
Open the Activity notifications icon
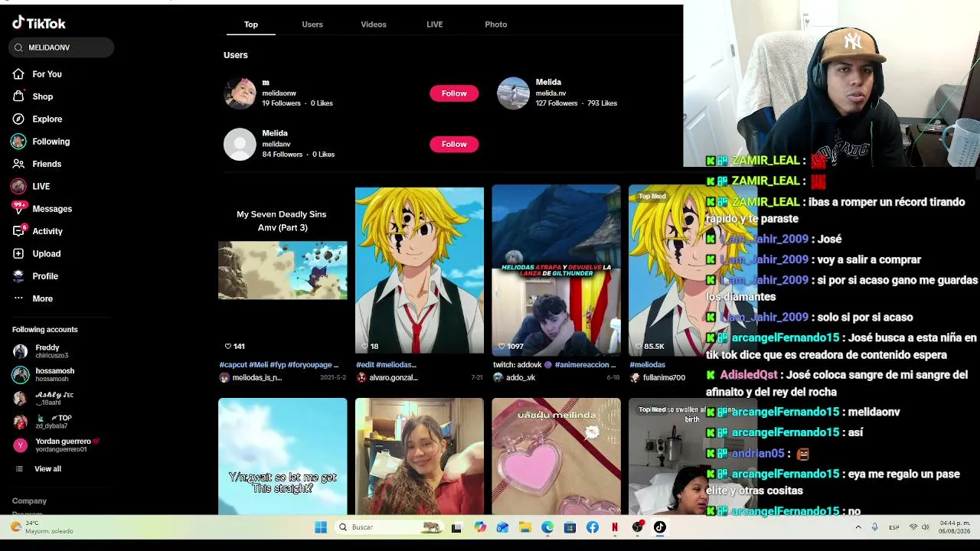point(18,231)
